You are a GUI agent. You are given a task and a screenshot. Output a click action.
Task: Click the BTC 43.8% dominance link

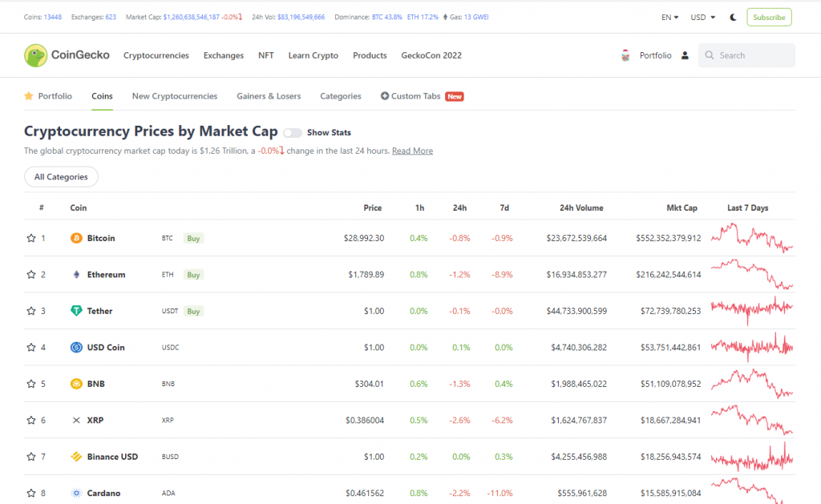(x=387, y=18)
